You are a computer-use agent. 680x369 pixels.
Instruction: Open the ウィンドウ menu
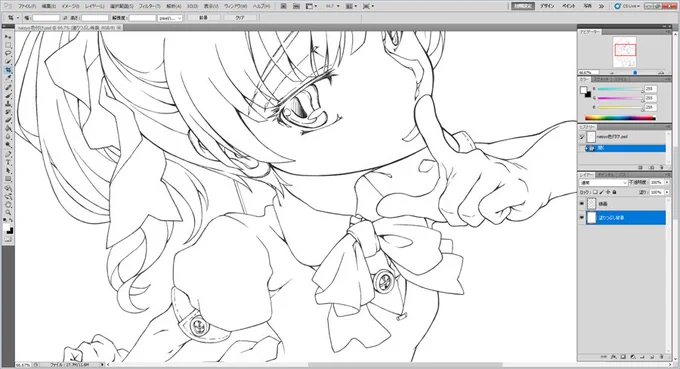235,6
